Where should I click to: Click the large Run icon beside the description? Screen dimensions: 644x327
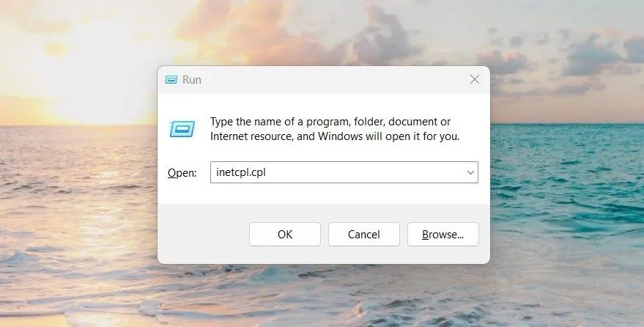182,129
